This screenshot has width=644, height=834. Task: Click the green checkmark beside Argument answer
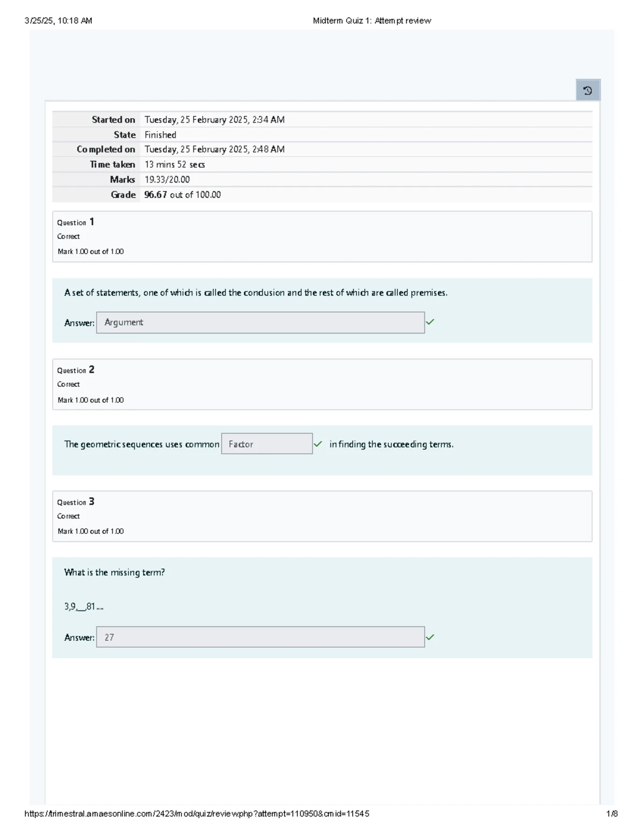click(430, 322)
